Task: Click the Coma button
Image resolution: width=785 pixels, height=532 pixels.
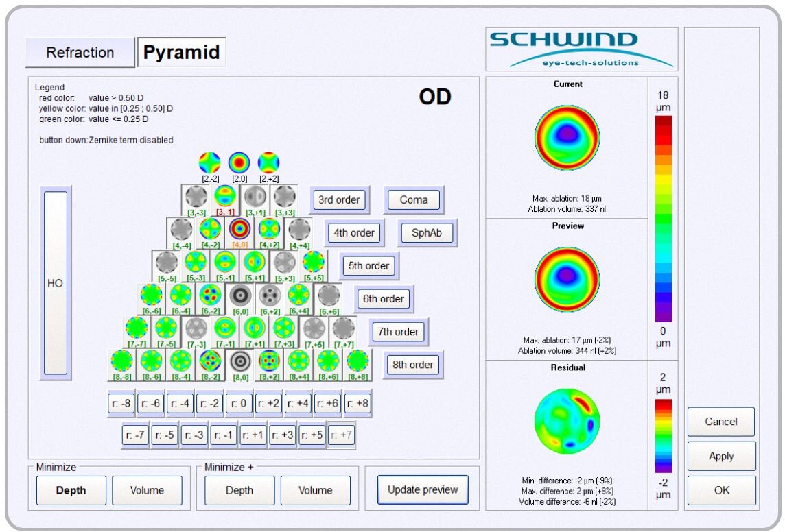Action: tap(414, 200)
